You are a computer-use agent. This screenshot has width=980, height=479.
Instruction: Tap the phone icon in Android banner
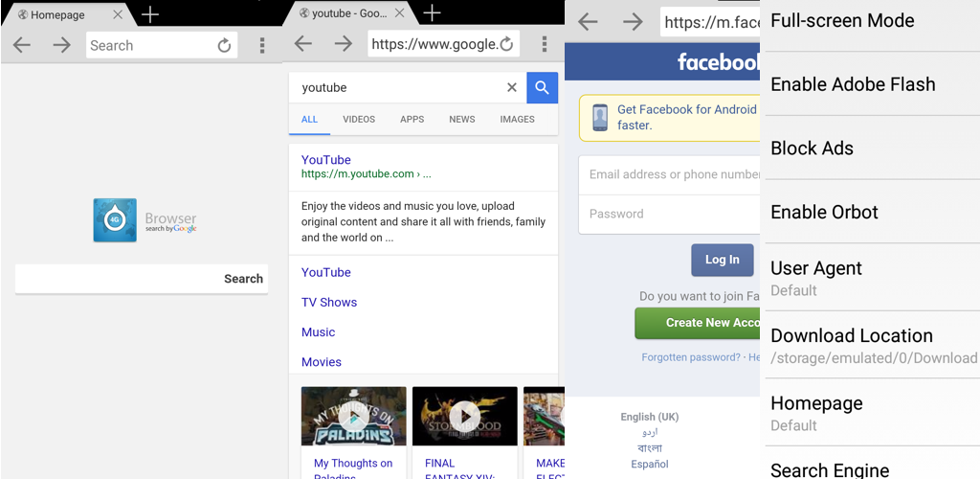(601, 118)
